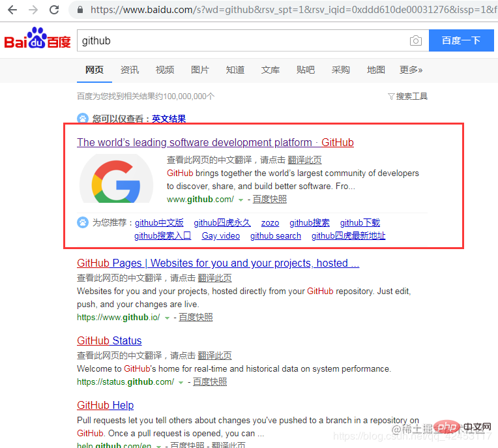Click the github搜索入口 suggestion
The height and width of the screenshot is (448, 498).
[162, 236]
